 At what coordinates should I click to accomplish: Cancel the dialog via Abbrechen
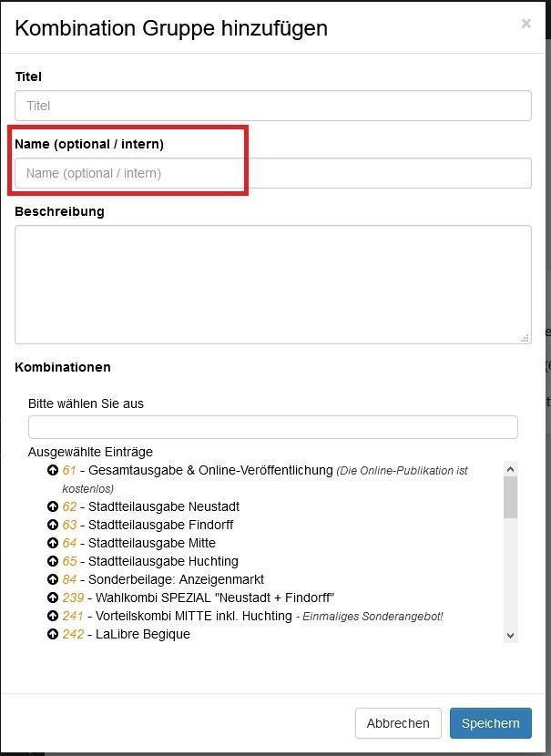398,723
